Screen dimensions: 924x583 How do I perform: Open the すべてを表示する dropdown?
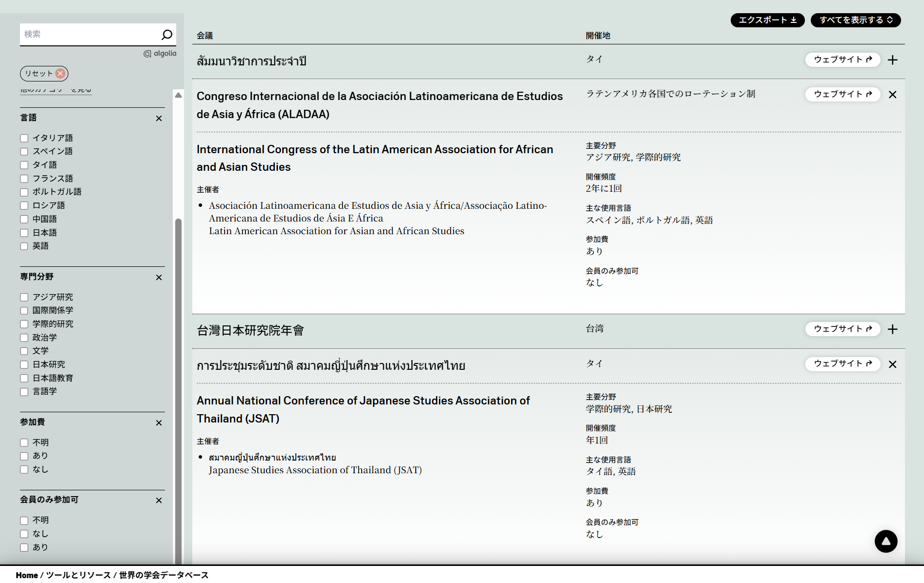click(855, 20)
